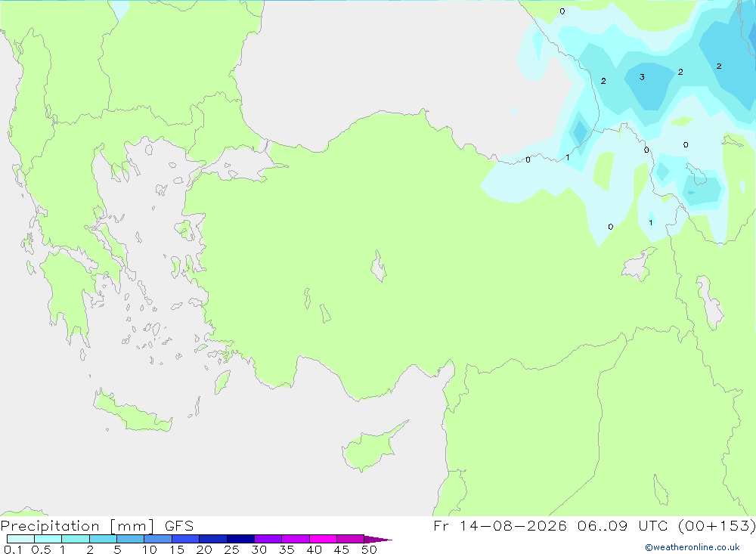
Task: Click the "0.1" legend label
Action: 13,549
